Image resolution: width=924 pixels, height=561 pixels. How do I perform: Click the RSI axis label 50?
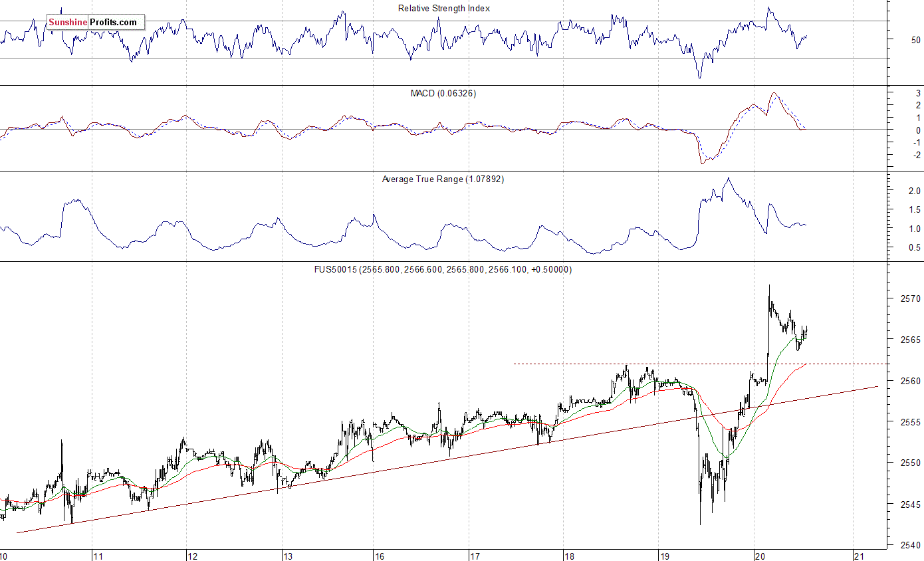(x=916, y=40)
